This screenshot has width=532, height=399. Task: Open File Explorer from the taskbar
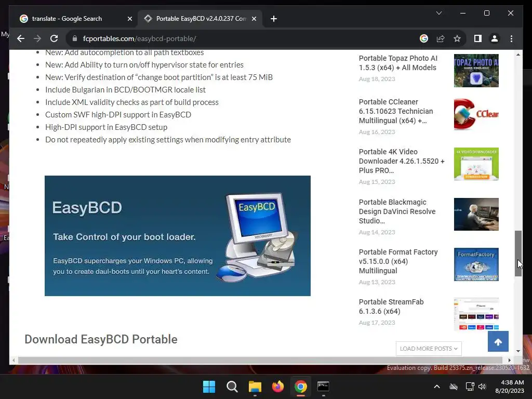pos(255,387)
